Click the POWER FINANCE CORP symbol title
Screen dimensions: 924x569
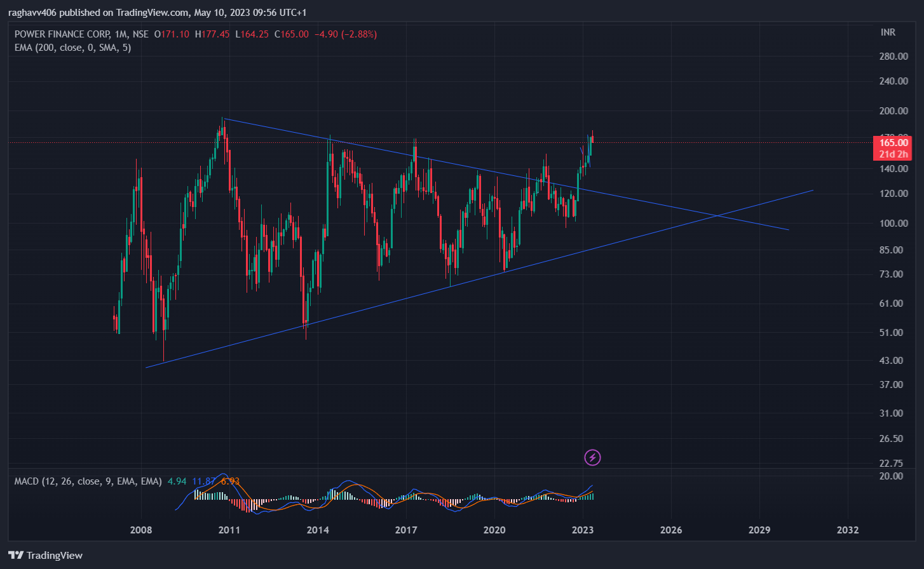click(61, 34)
